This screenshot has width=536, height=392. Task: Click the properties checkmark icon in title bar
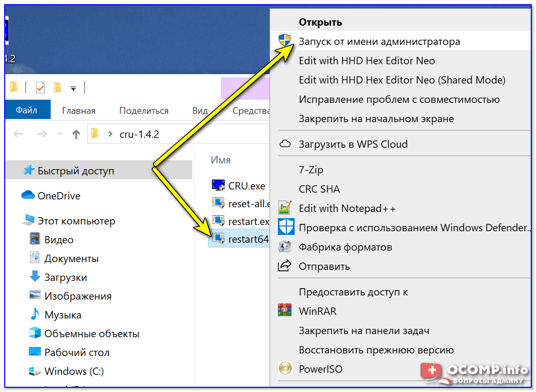click(x=40, y=87)
